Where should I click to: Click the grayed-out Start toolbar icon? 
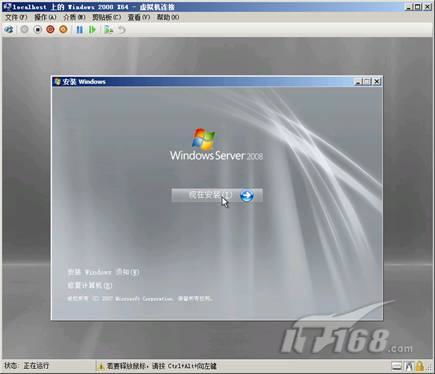[x=24, y=30]
